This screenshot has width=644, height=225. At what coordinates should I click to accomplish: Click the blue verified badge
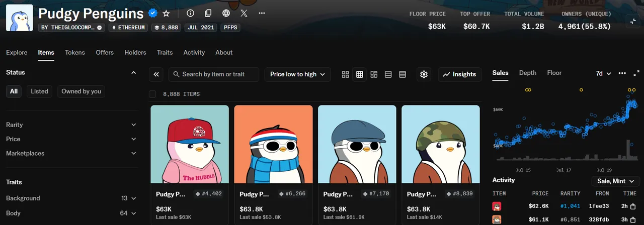(x=153, y=13)
